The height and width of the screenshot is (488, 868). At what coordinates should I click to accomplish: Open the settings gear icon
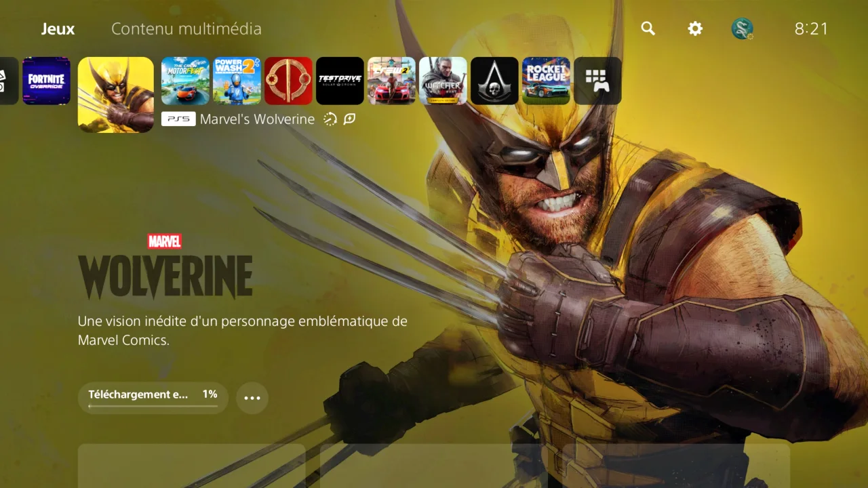[695, 28]
